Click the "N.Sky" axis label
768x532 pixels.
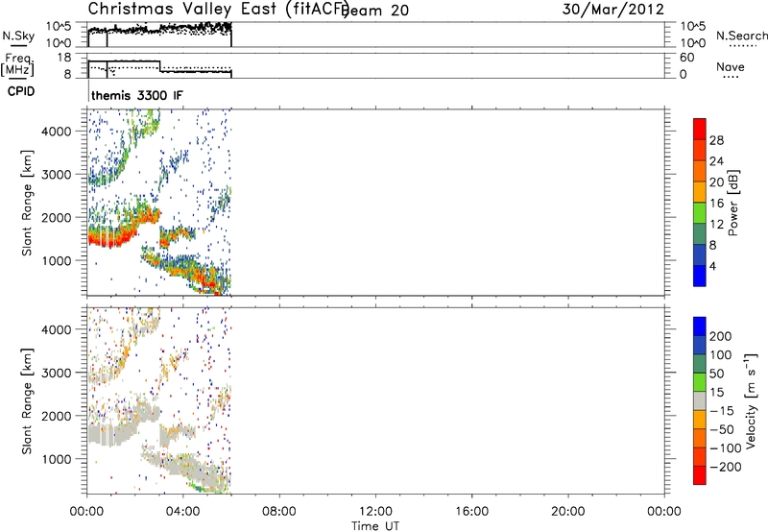click(x=18, y=36)
